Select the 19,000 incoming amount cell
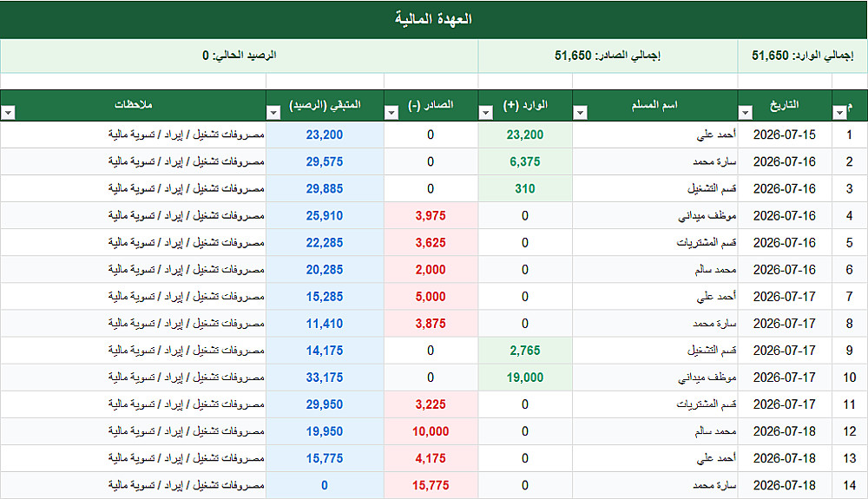 (525, 378)
